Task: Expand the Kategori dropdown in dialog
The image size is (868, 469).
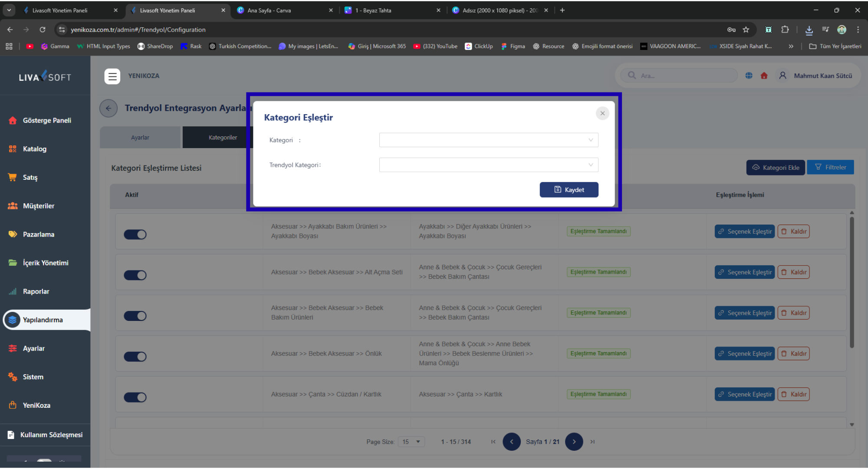Action: (488, 140)
